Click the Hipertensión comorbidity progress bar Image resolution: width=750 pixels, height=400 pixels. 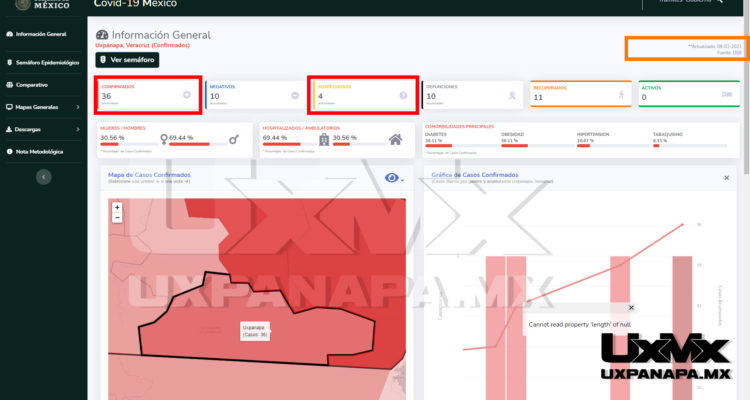tap(612, 145)
